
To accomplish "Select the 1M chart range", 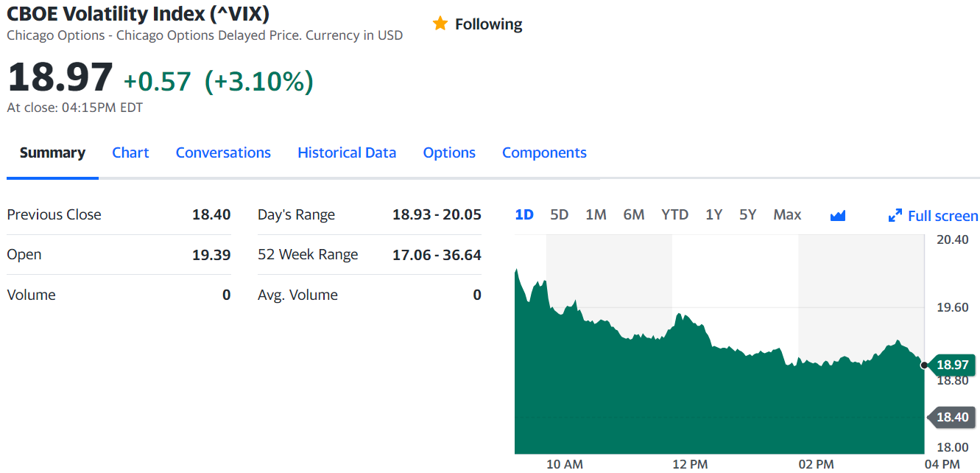I will point(596,214).
